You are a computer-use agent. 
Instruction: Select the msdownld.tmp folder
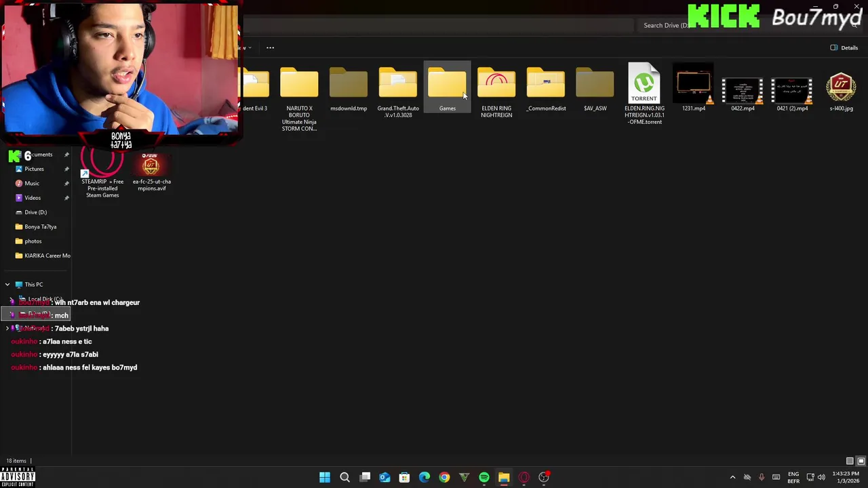(x=349, y=89)
